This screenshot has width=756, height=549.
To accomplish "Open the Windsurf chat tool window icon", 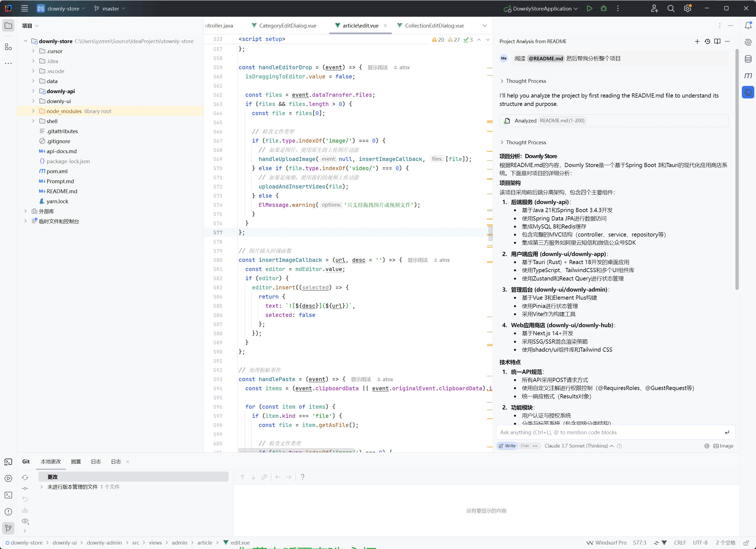I will point(748,92).
